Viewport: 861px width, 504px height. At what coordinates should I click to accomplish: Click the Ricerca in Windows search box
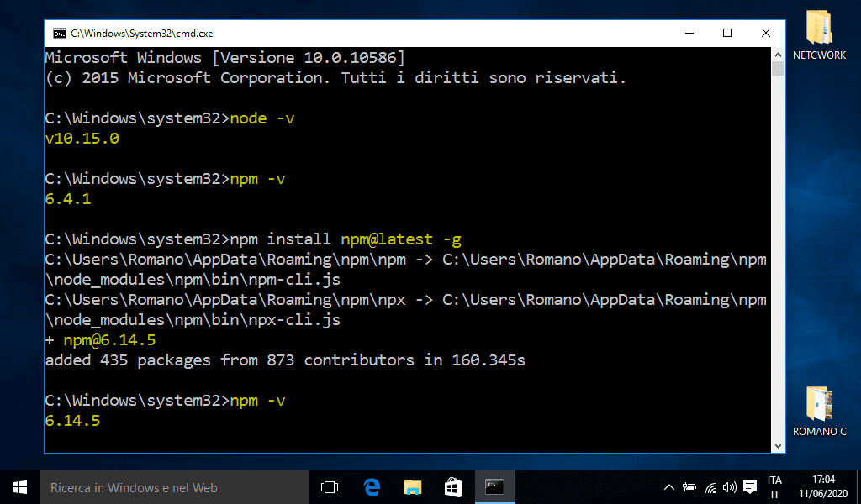coord(175,487)
